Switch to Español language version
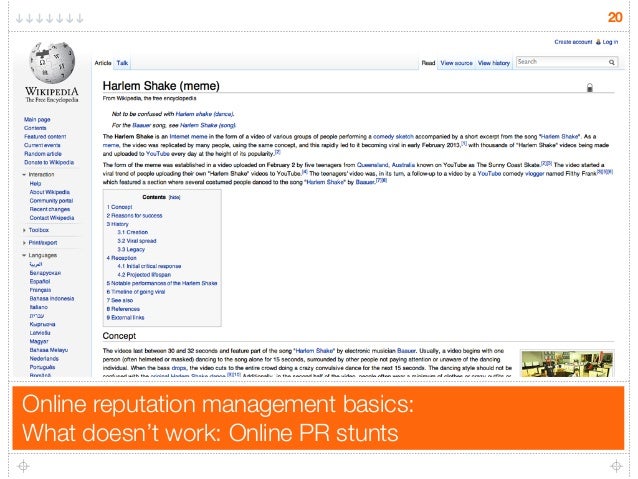Image resolution: width=638 pixels, height=479 pixels. (x=40, y=282)
